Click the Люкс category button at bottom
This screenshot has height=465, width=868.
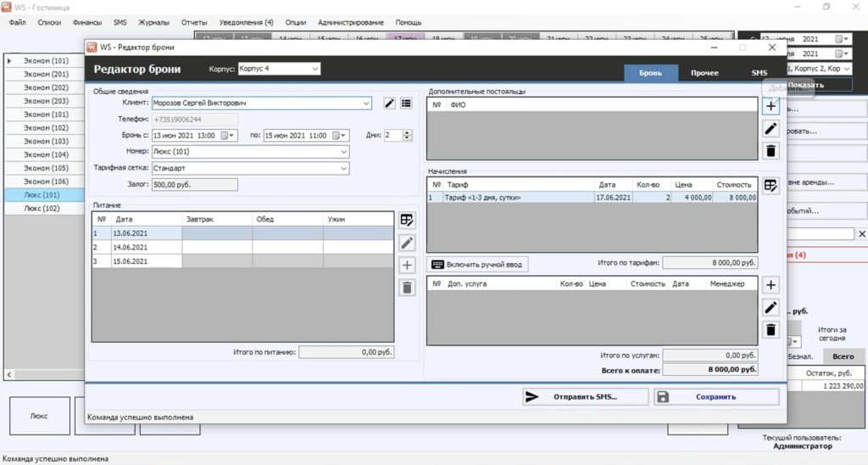pos(39,416)
